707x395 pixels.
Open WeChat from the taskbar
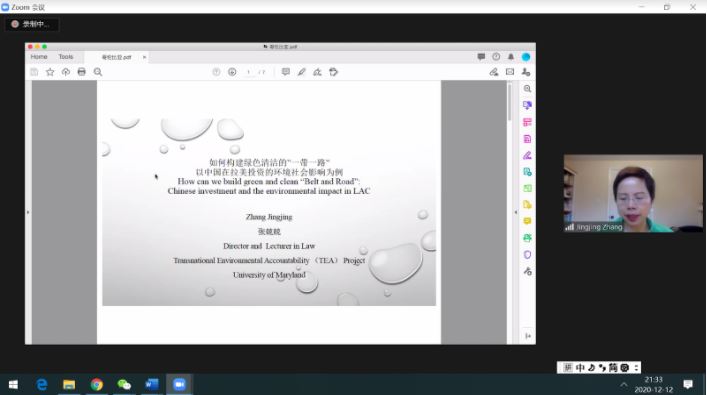(124, 384)
